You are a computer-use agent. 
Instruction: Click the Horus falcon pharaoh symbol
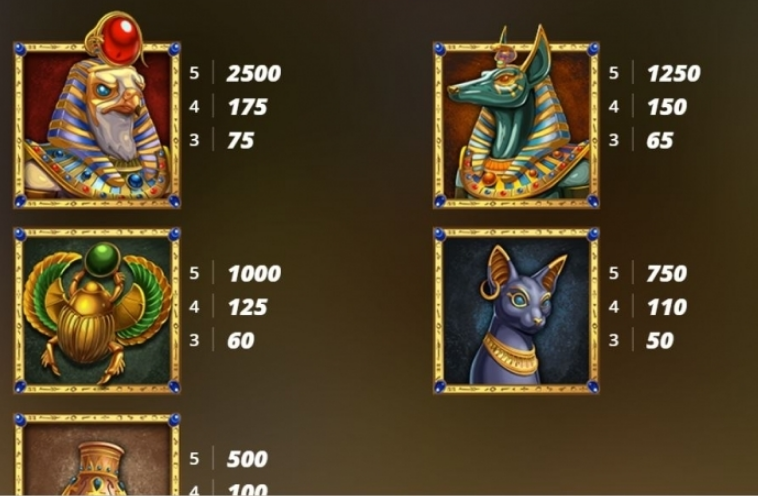tap(97, 111)
